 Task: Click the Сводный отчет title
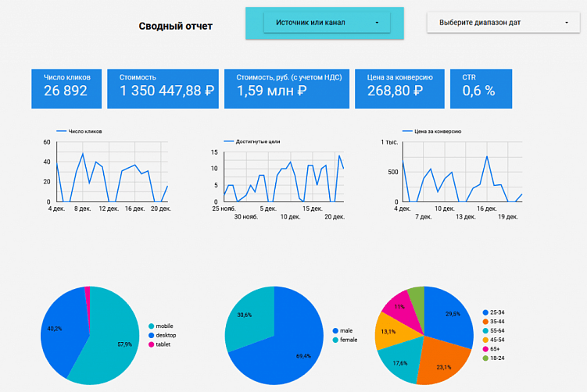pos(176,27)
